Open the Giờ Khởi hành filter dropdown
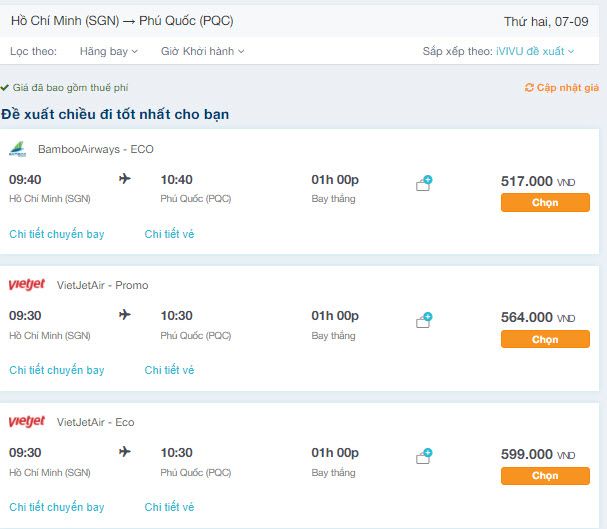 click(x=202, y=51)
